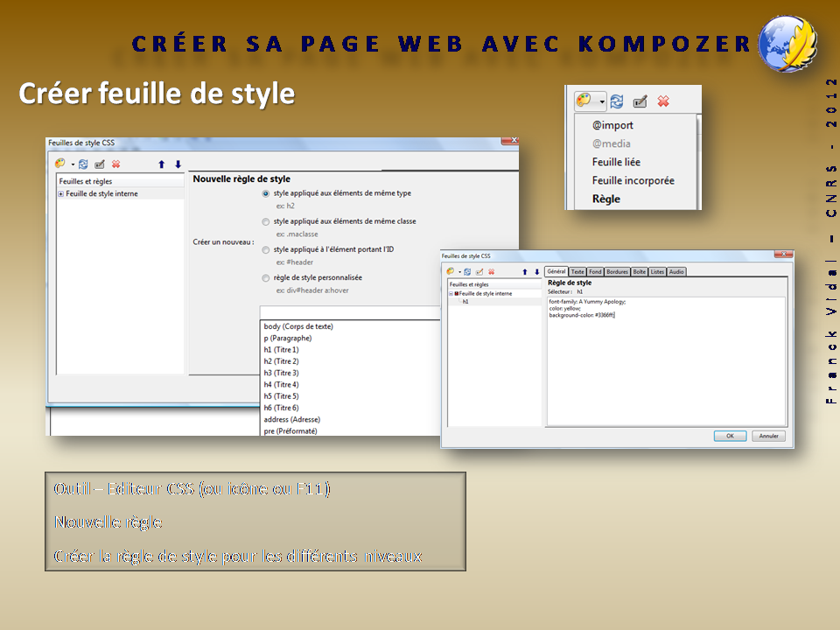
Task: Switch to the Listes tab
Action: (x=657, y=272)
